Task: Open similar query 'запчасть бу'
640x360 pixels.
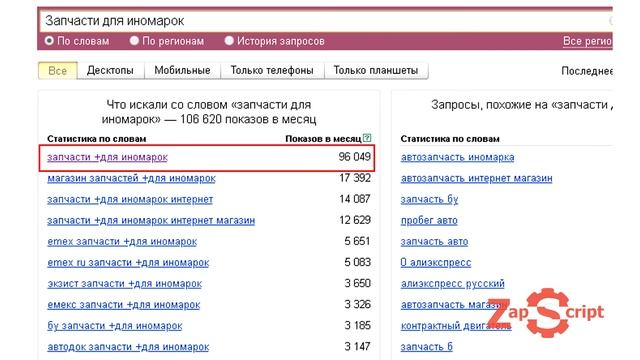Action: tap(429, 200)
